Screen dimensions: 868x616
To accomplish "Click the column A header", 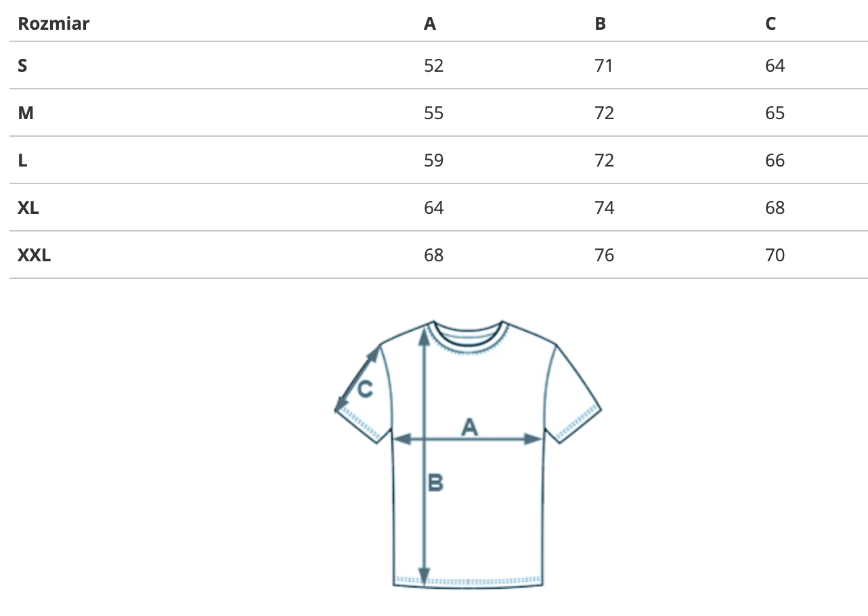I will pyautogui.click(x=430, y=24).
